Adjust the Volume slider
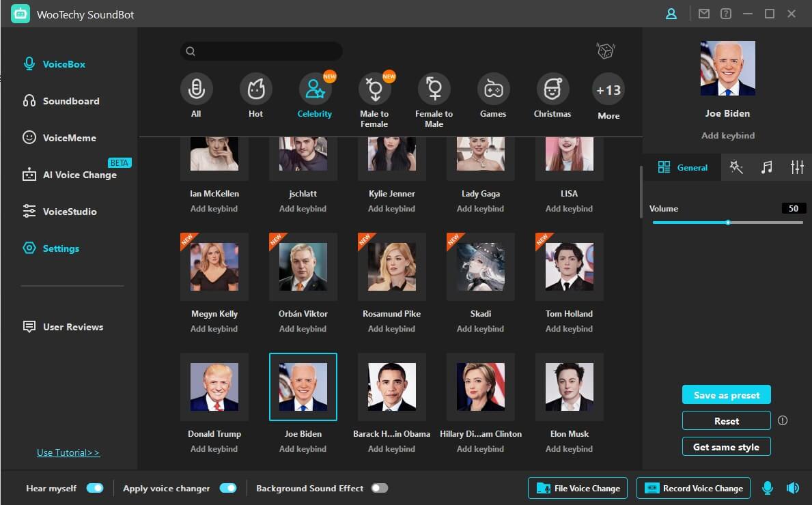This screenshot has height=505, width=812. pyautogui.click(x=728, y=222)
